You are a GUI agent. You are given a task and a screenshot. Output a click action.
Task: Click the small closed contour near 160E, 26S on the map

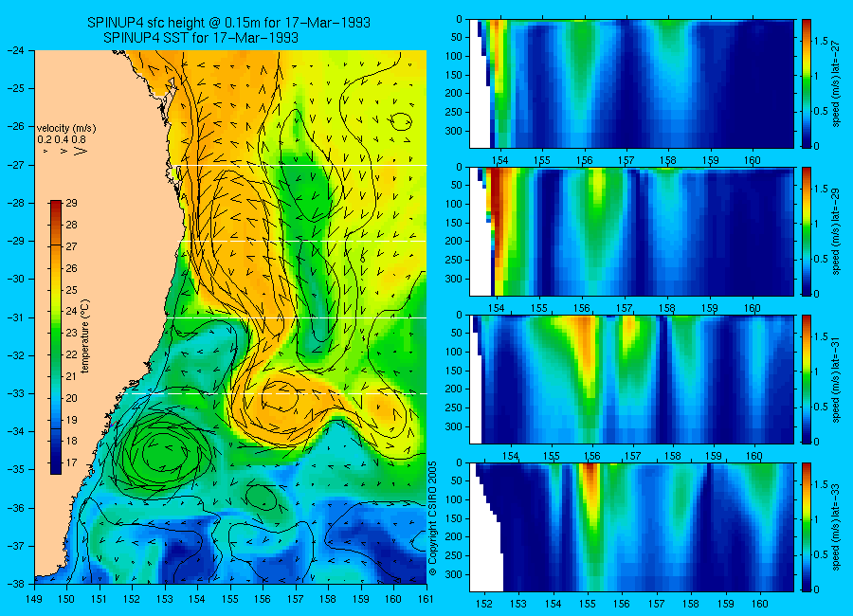point(402,121)
